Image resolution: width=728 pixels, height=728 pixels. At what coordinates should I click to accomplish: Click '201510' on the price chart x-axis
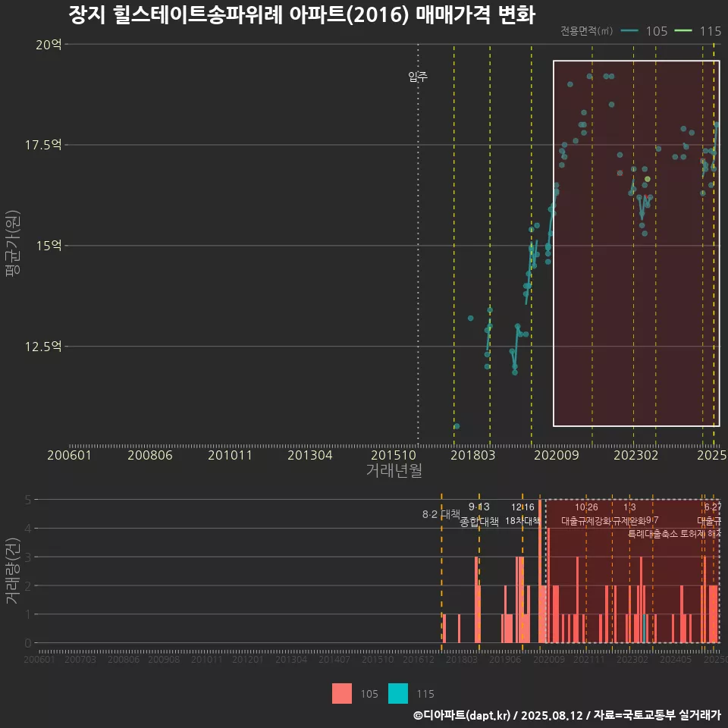click(394, 455)
